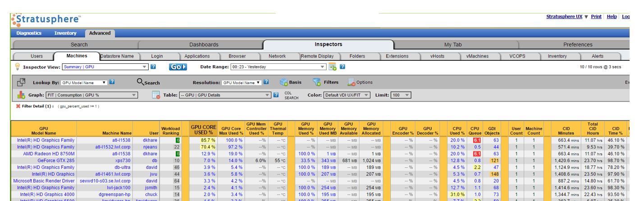Click the calendar add icon by Date Range
Screen dimensions: 644x201
[333, 67]
